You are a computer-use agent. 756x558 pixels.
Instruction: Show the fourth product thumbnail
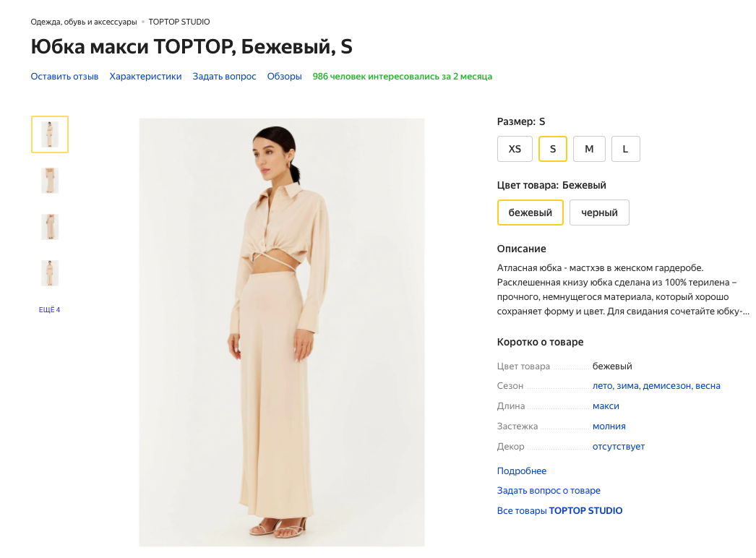pos(50,273)
